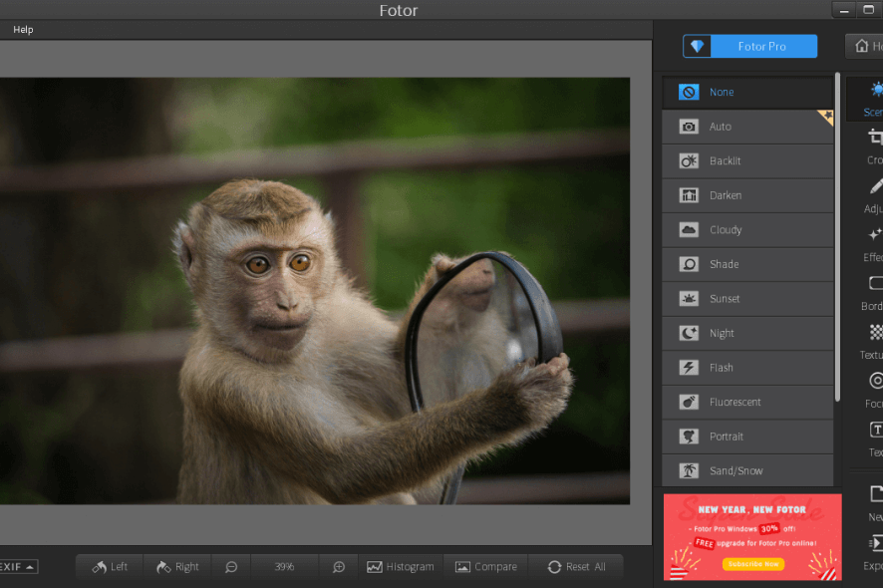Apply the Auto scene preset
883x588 pixels.
(747, 127)
